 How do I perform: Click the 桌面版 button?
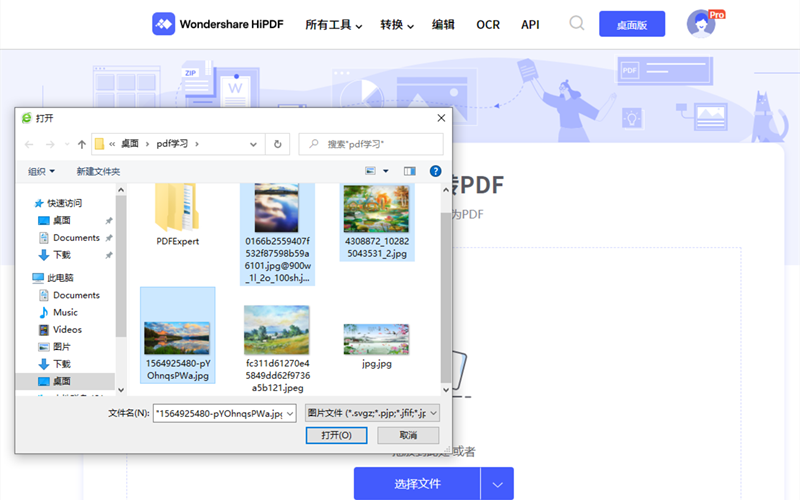point(632,24)
